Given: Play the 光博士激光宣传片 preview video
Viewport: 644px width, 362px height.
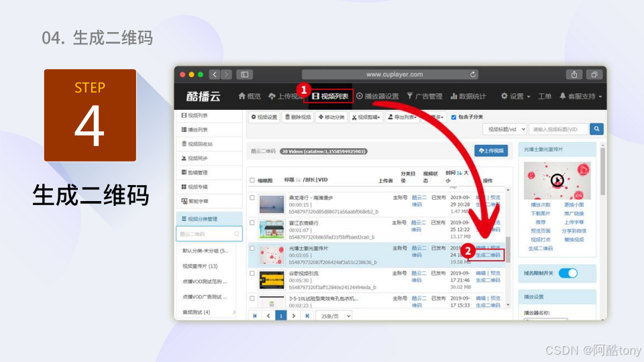Looking at the screenshot, I should 557,180.
